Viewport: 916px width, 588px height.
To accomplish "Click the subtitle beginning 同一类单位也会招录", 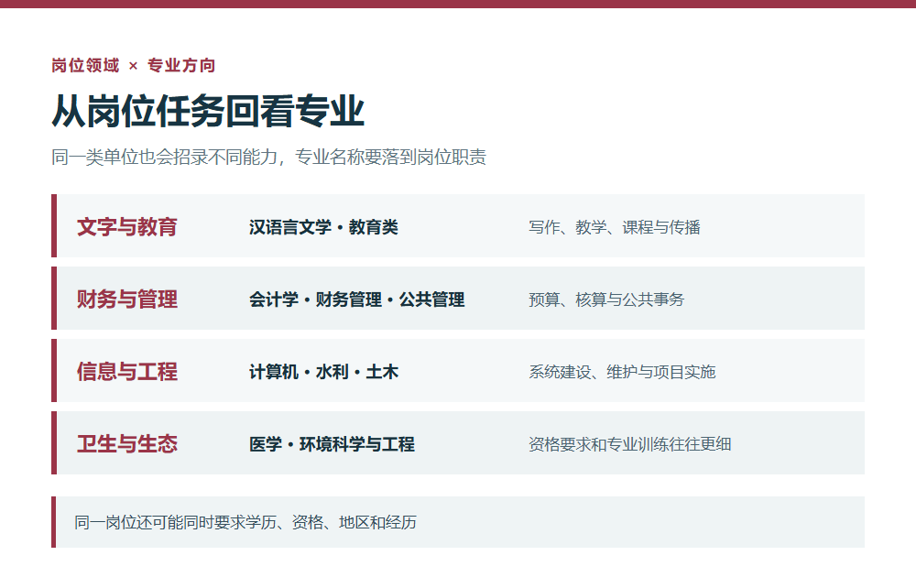I will [x=268, y=157].
